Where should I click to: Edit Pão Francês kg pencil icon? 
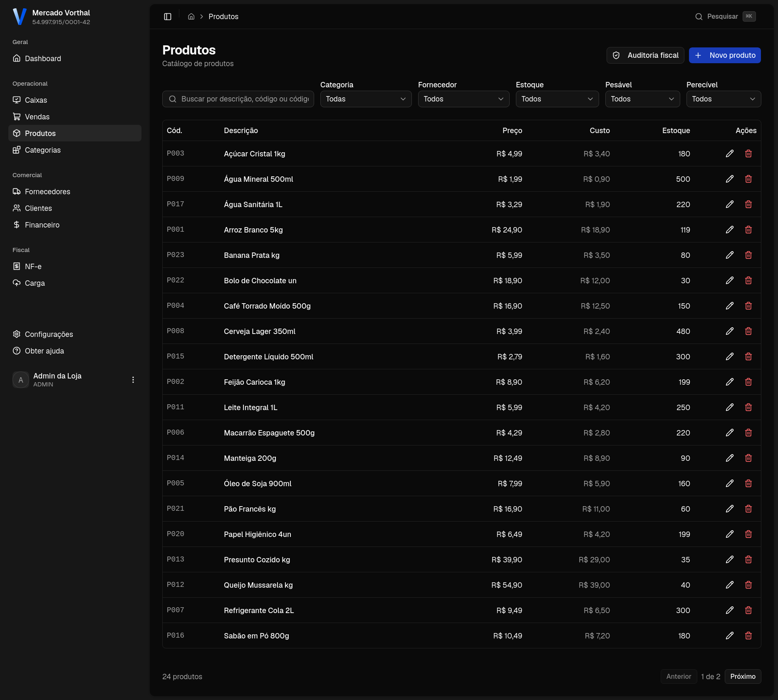(x=730, y=509)
